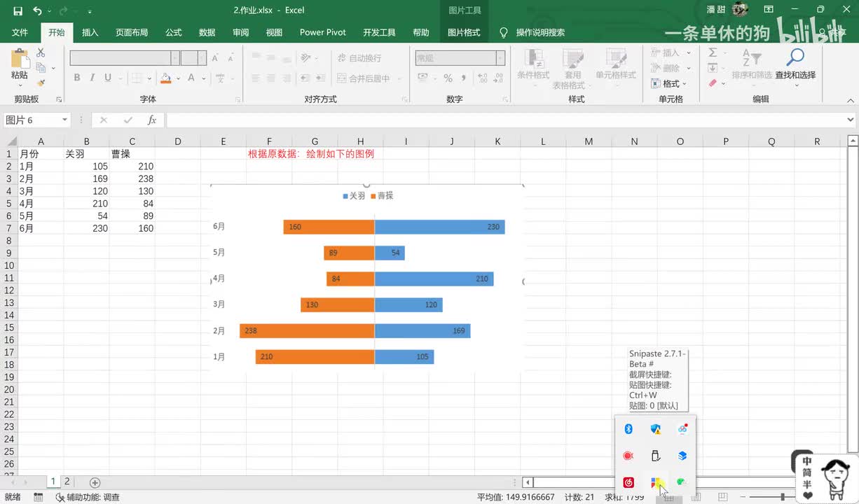Click the fill color bucket icon

(165, 78)
